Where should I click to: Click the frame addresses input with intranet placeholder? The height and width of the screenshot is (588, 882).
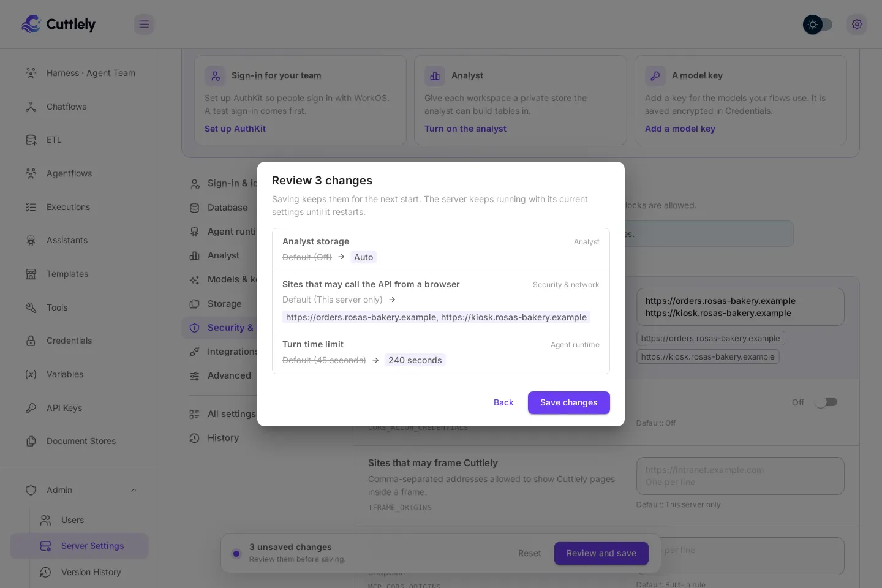pos(741,476)
